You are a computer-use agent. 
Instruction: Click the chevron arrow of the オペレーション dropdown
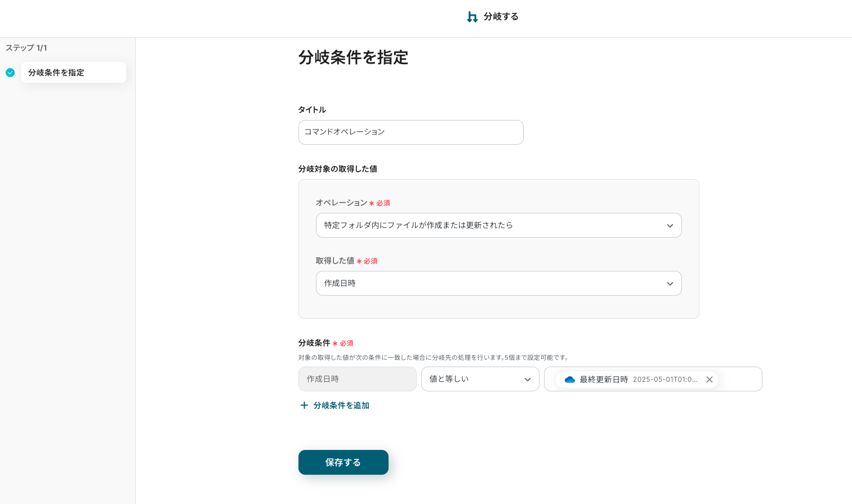(670, 226)
